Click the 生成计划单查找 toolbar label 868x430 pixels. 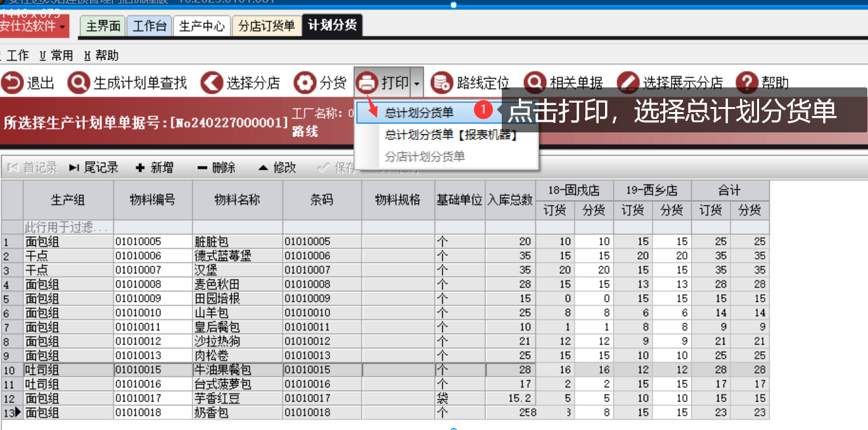pos(141,83)
